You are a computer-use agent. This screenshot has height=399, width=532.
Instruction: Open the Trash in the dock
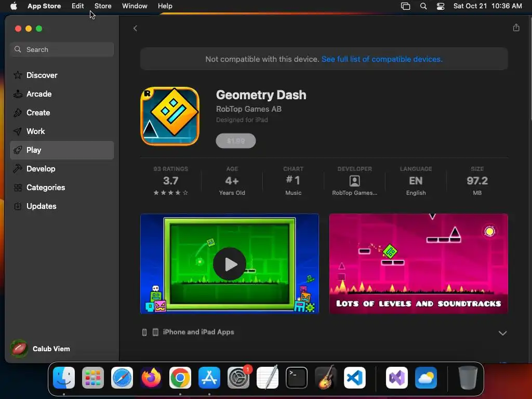coord(468,378)
